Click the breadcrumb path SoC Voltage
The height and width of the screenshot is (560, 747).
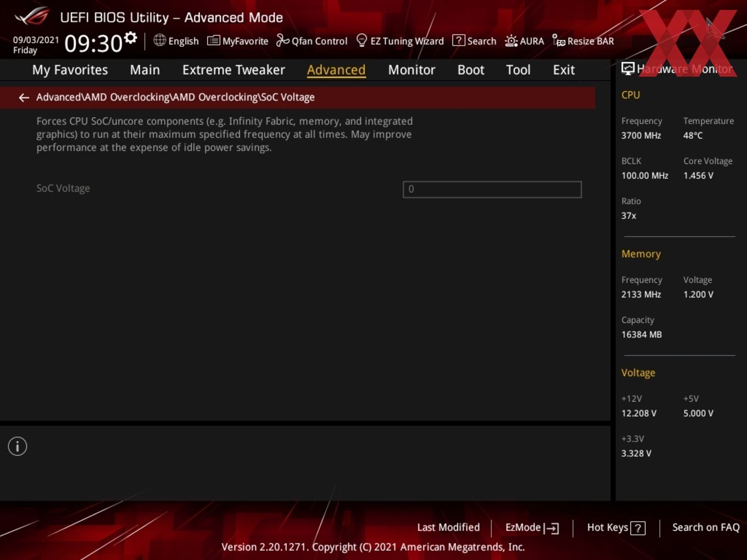click(x=287, y=97)
